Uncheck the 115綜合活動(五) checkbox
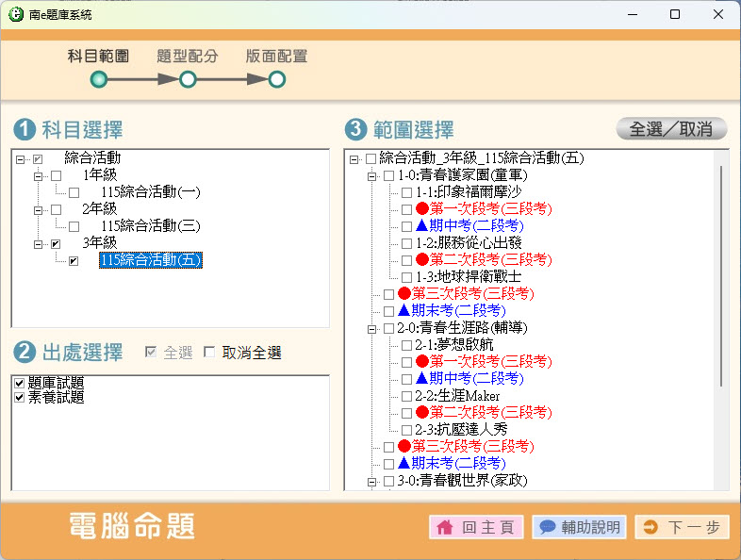Viewport: 741px width, 560px height. 74,261
